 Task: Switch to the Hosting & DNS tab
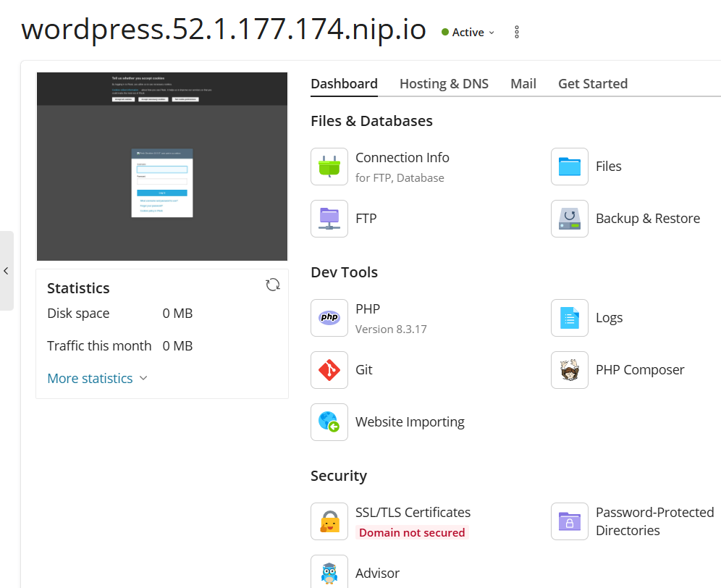[x=444, y=84]
